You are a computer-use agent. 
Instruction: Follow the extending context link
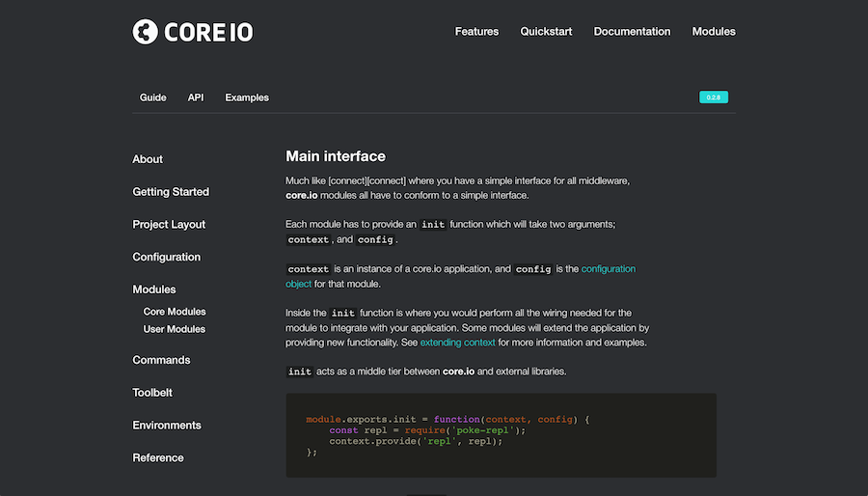[x=457, y=343]
